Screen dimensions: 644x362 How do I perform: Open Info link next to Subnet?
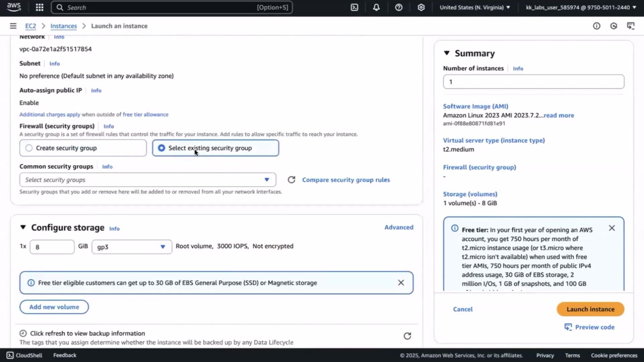(x=55, y=63)
